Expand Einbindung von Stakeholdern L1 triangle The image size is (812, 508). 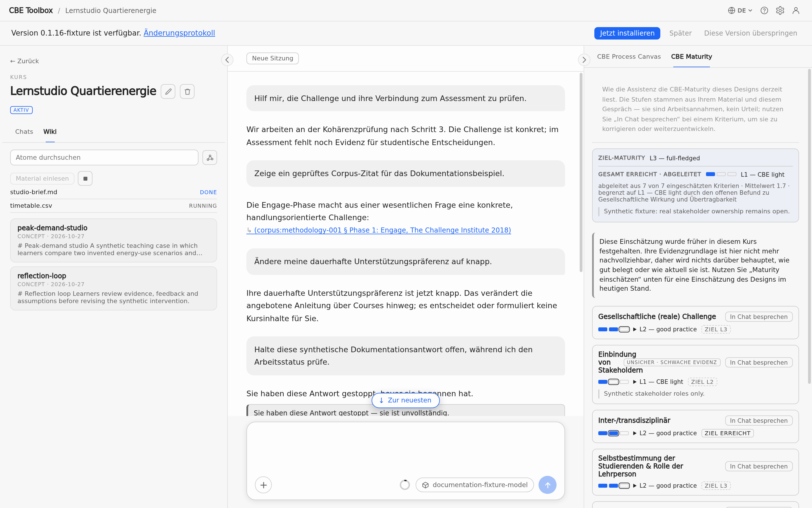pos(635,382)
